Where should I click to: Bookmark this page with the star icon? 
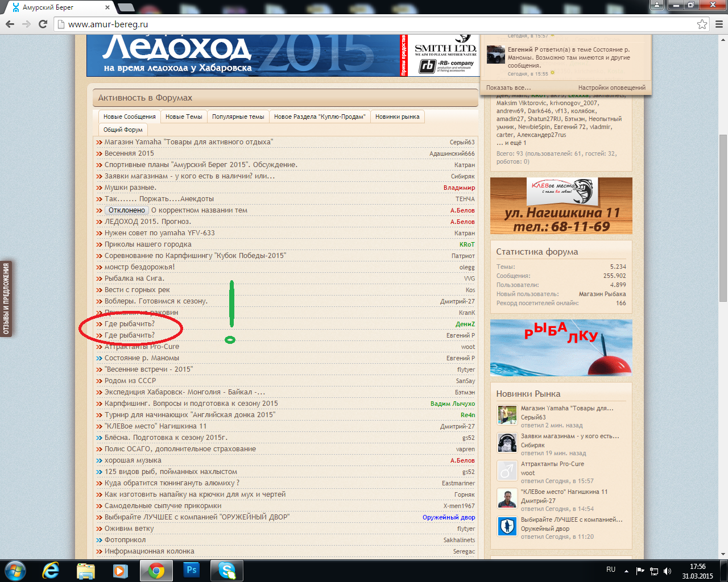702,24
